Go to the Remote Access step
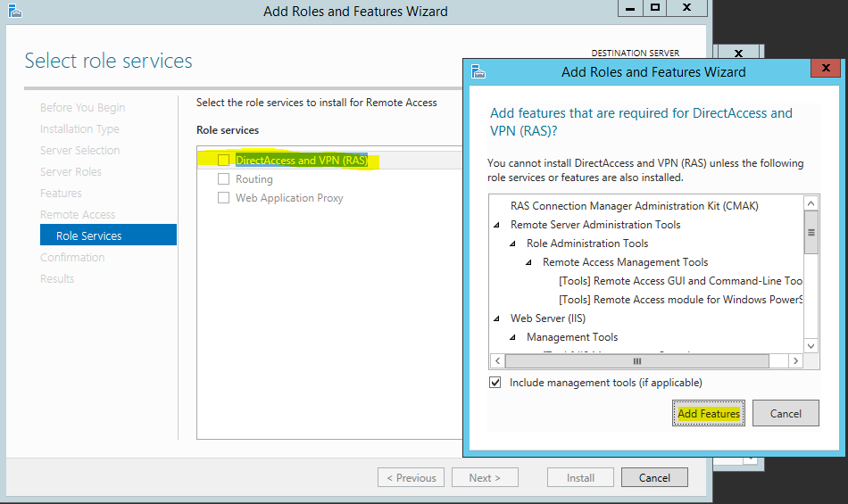 click(78, 214)
